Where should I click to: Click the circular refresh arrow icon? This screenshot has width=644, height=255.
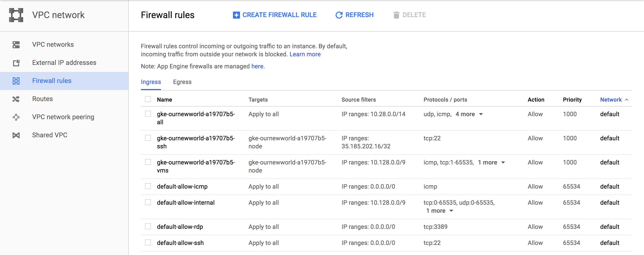[x=339, y=15]
